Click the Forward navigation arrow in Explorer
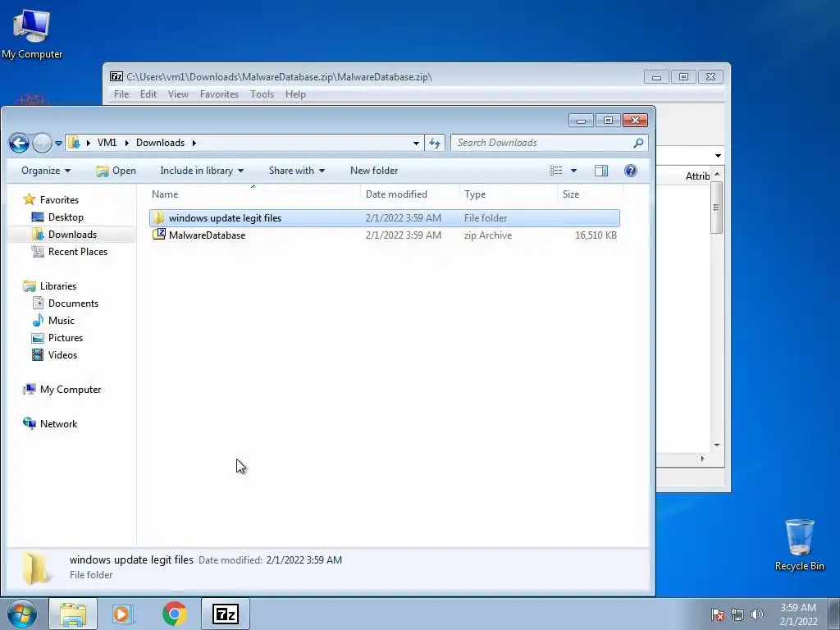The width and height of the screenshot is (840, 630). 42,143
